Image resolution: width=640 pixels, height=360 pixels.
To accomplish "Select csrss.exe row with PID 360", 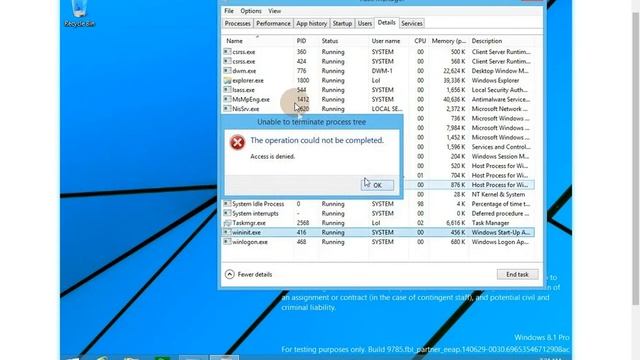I will pyautogui.click(x=378, y=52).
